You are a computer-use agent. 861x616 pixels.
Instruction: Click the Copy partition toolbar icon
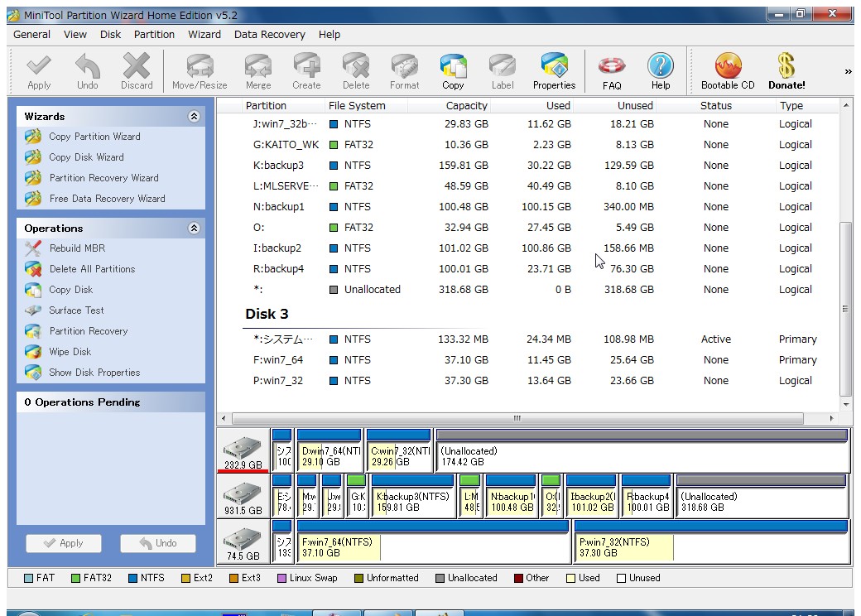point(453,71)
